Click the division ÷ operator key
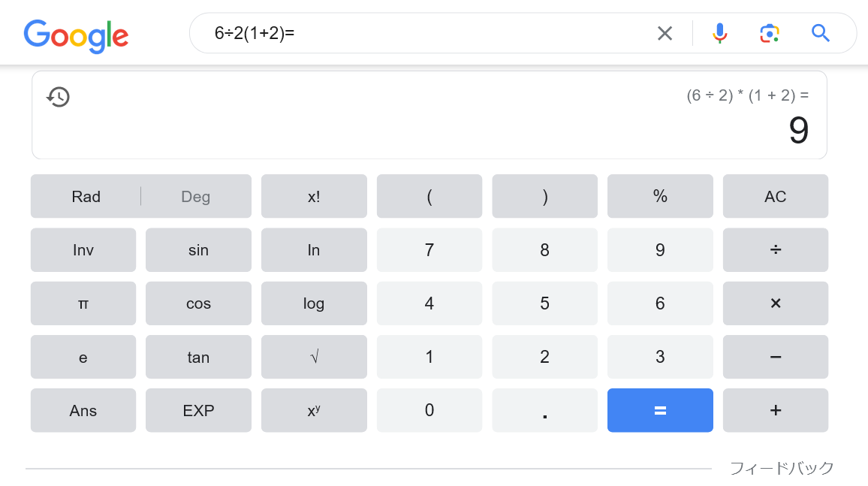Screen dimensions: 868x486 click(x=776, y=250)
